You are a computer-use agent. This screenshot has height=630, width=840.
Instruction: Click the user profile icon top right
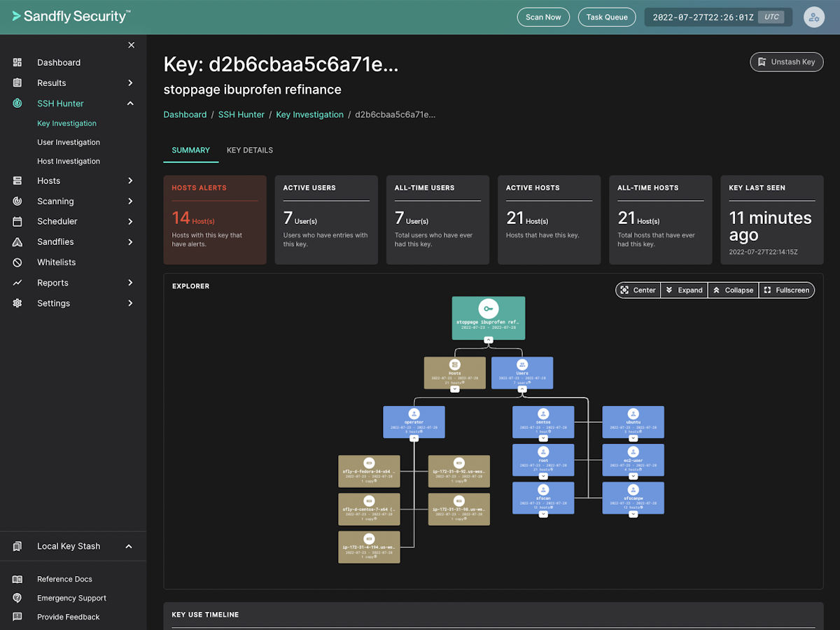point(813,16)
